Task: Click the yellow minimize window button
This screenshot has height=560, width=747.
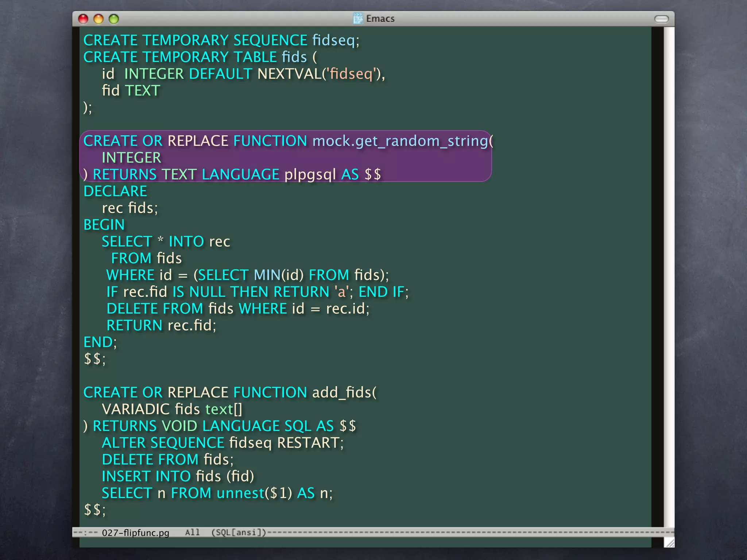Action: coord(98,19)
